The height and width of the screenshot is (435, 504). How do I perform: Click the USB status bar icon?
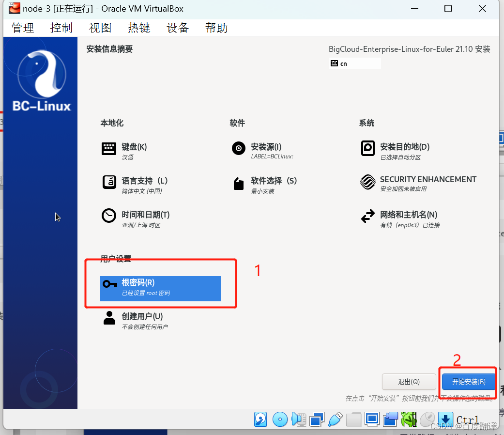click(x=335, y=419)
